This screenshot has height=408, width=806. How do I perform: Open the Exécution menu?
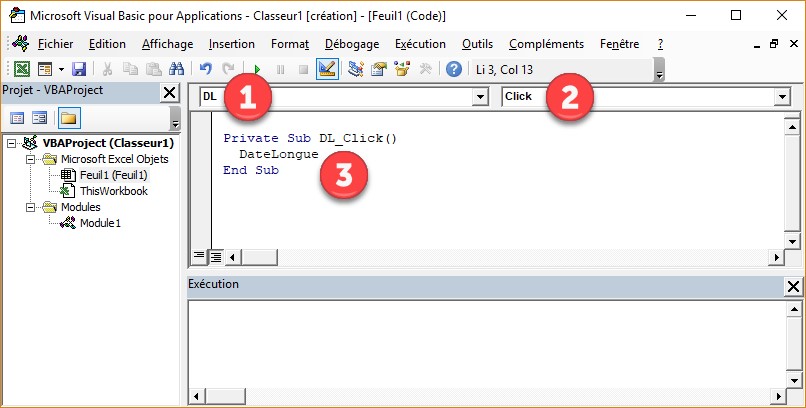420,44
